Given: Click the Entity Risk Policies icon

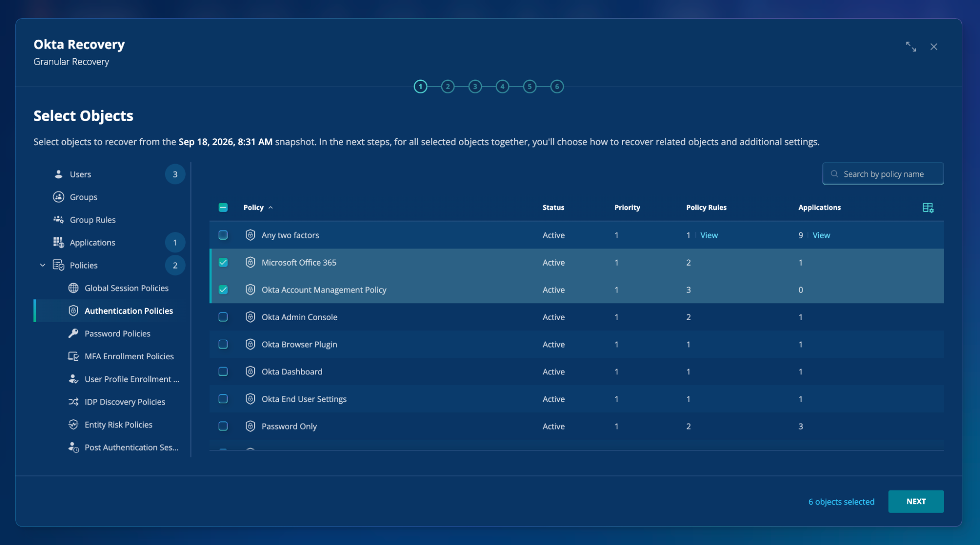Looking at the screenshot, I should click(x=74, y=424).
